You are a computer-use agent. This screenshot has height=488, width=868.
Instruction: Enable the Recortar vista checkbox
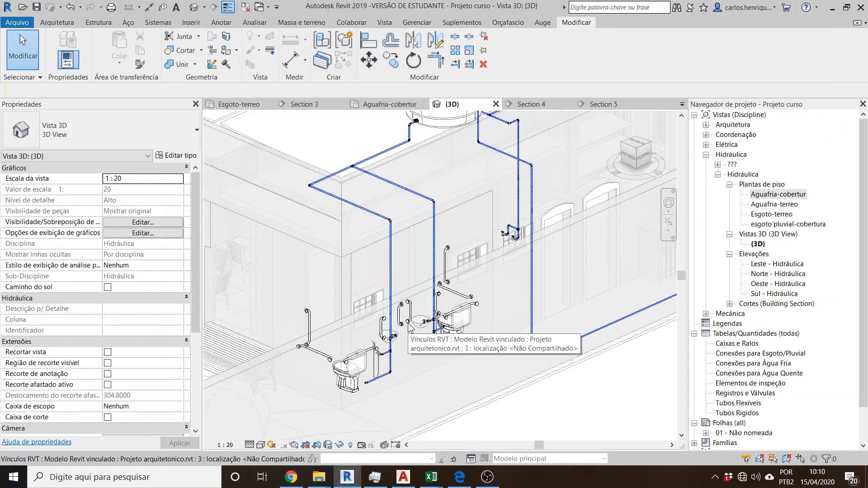107,352
